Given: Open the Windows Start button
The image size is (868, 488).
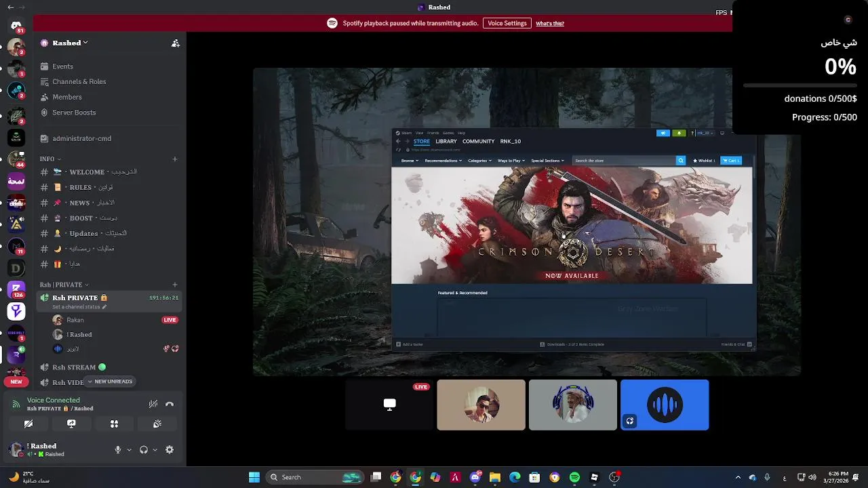Looking at the screenshot, I should [254, 477].
